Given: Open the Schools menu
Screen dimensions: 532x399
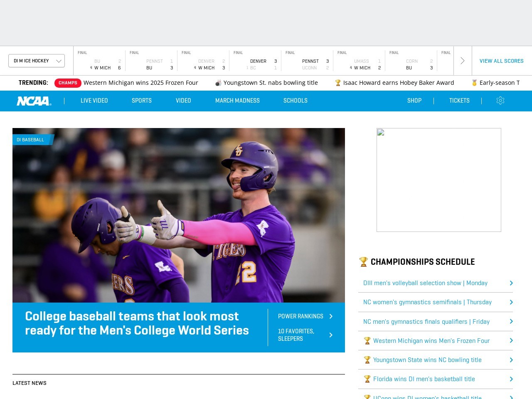Looking at the screenshot, I should tap(296, 101).
